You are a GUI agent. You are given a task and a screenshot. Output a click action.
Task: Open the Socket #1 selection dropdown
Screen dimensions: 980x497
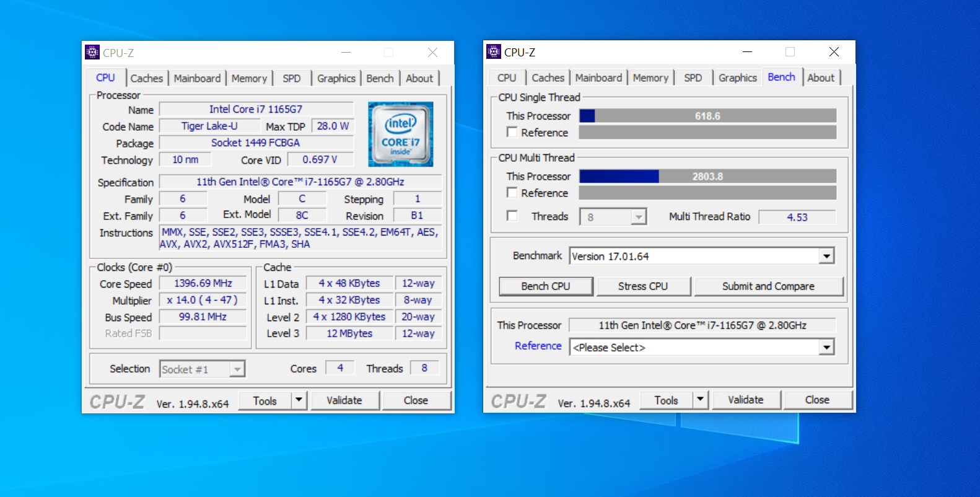point(237,369)
